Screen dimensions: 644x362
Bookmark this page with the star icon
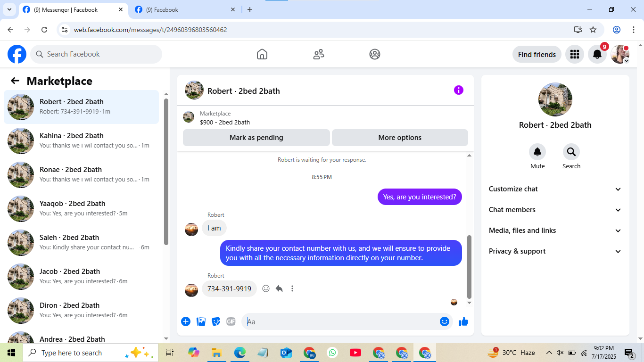point(593,30)
